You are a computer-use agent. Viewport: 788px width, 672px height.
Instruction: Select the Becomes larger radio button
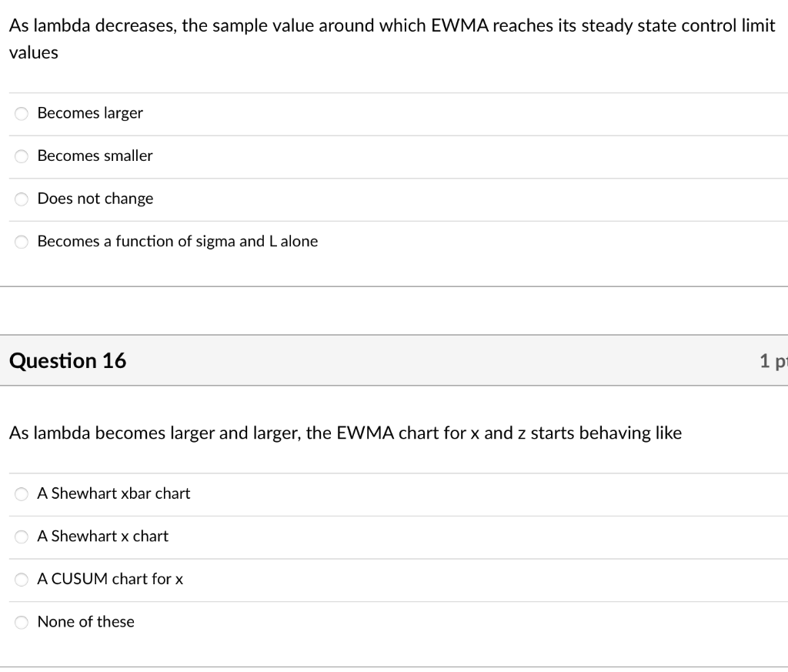21,113
